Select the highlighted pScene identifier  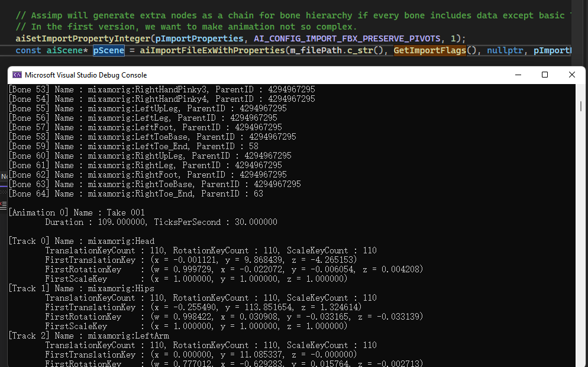(108, 50)
